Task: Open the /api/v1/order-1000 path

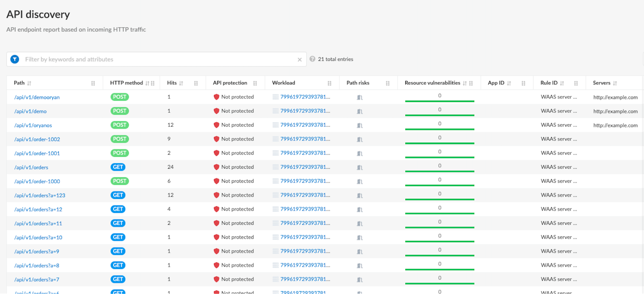Action: pos(37,181)
